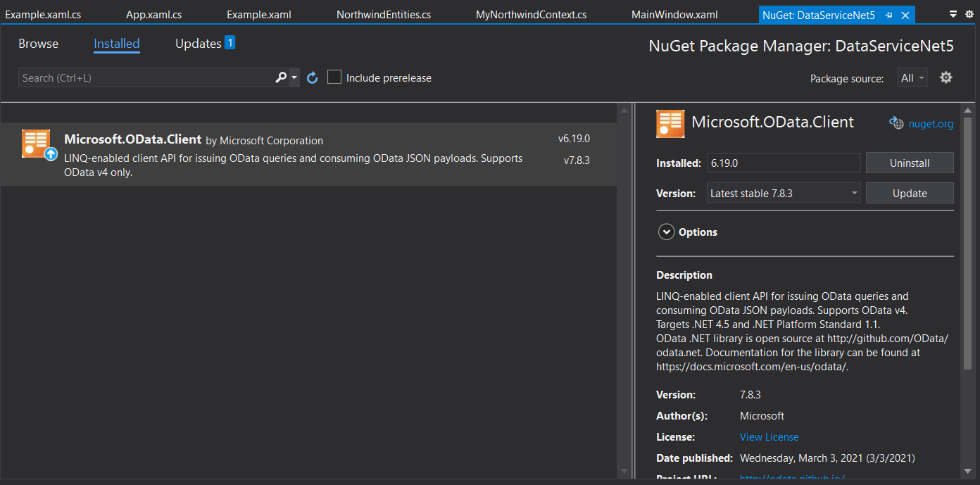Screen dimensions: 980x485
Task: Switch to the Updates tab
Action: (199, 44)
